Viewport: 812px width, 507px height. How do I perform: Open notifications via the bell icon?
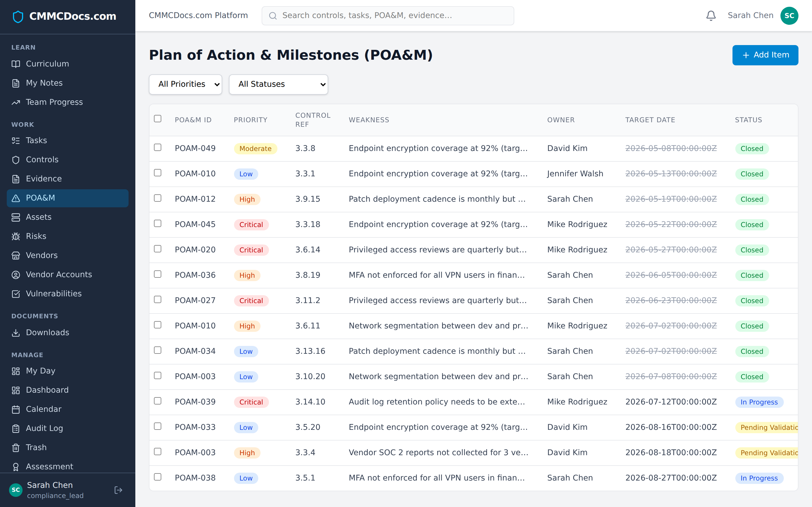point(711,15)
